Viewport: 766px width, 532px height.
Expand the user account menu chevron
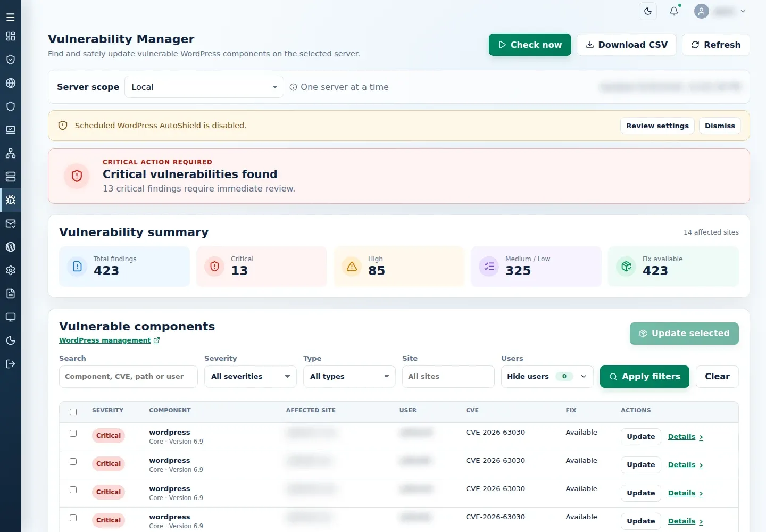pyautogui.click(x=743, y=11)
